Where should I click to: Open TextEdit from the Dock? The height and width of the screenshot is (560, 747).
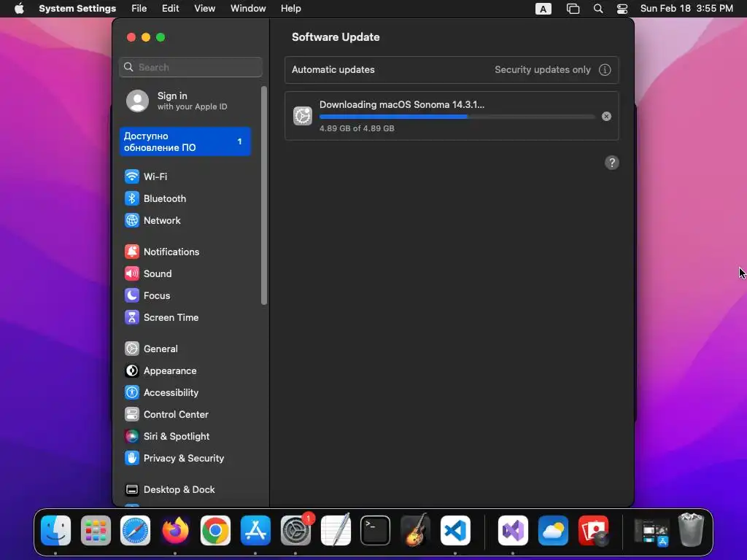(336, 529)
